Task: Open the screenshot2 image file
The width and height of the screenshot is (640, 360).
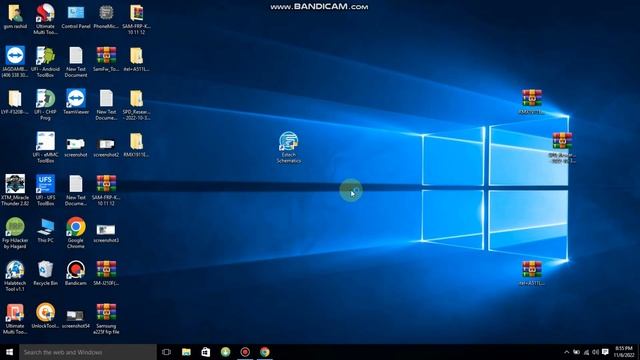Action: point(106,147)
